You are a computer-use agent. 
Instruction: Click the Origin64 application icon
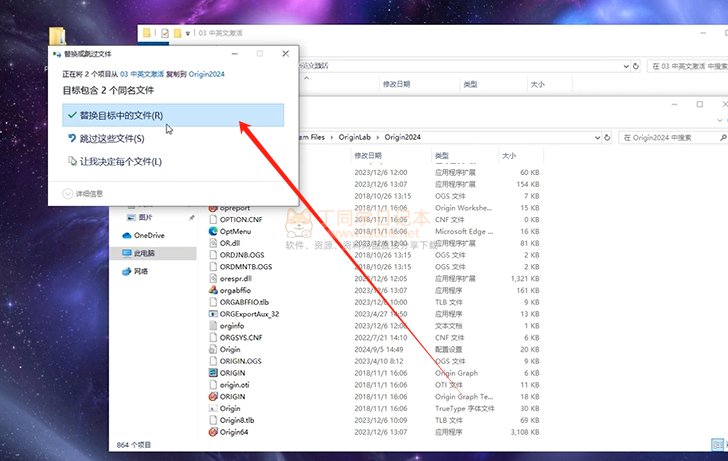[x=213, y=433]
